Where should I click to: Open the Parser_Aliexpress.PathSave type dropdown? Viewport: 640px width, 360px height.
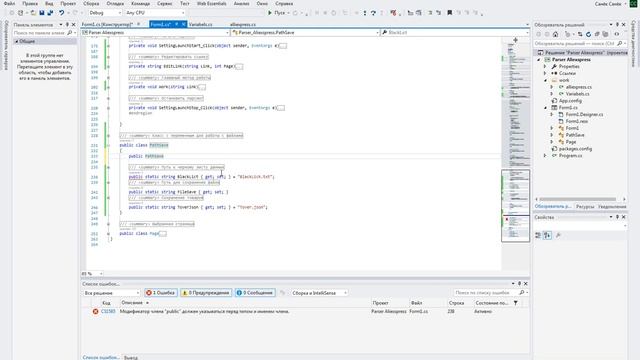pos(305,32)
